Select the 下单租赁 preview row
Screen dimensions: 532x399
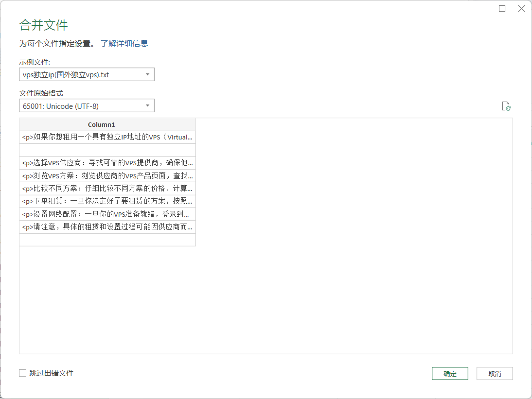click(107, 201)
